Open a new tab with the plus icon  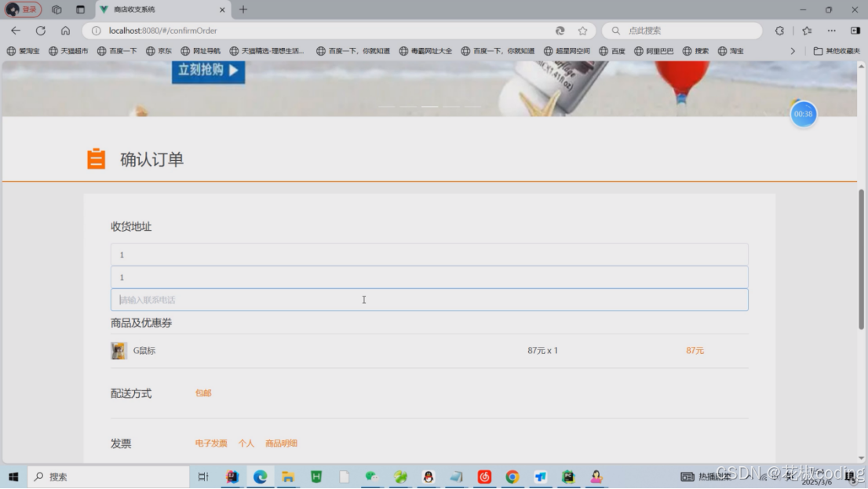[243, 9]
